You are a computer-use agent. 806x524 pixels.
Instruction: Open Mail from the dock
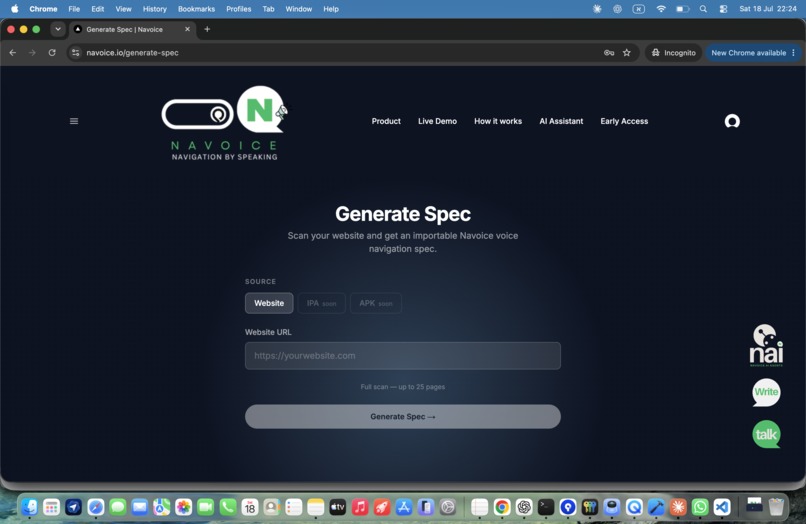tap(140, 507)
